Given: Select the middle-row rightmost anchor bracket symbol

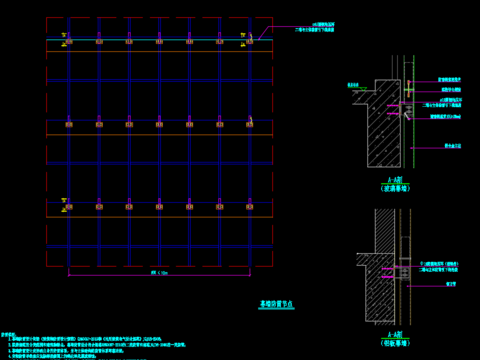Looking at the screenshot, I should coord(250,124).
